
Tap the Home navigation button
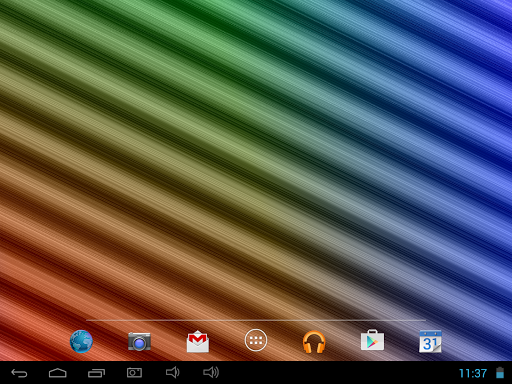(x=58, y=373)
